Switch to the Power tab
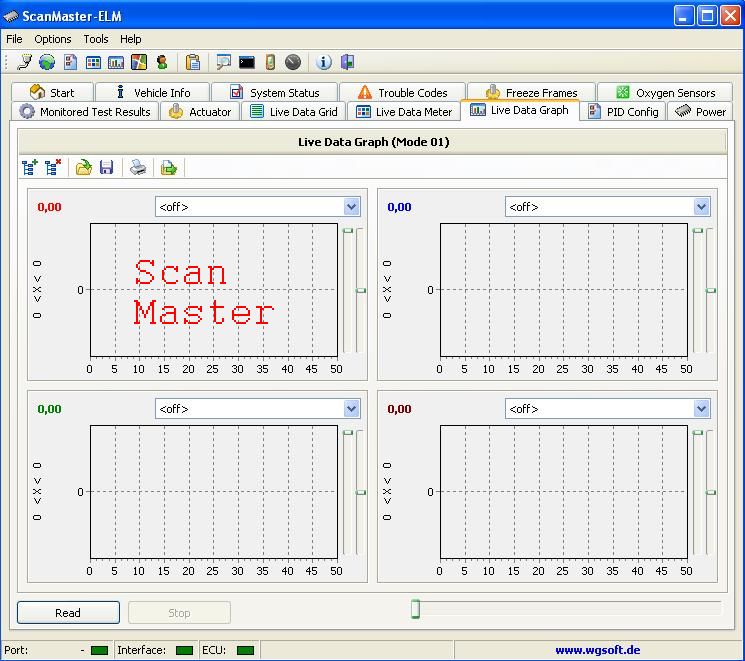 coord(700,112)
